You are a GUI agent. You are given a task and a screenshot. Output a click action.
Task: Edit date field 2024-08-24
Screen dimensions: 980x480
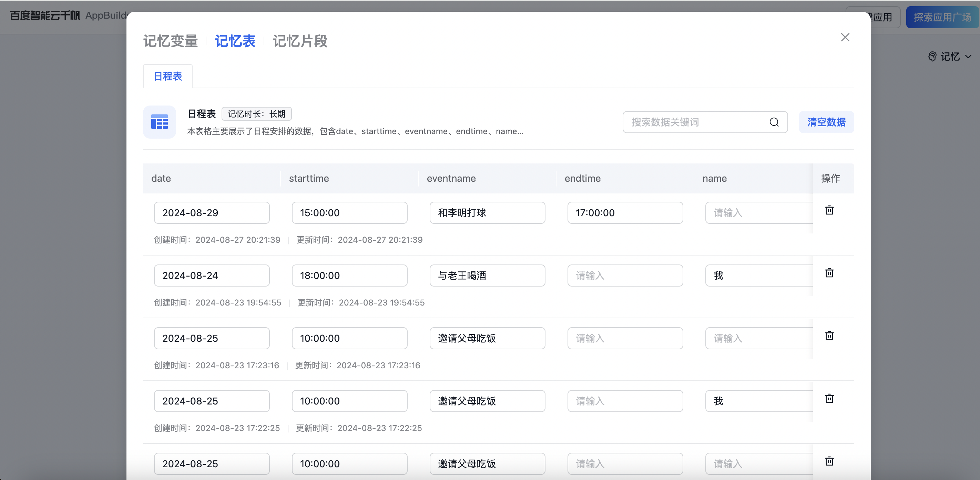[212, 276]
